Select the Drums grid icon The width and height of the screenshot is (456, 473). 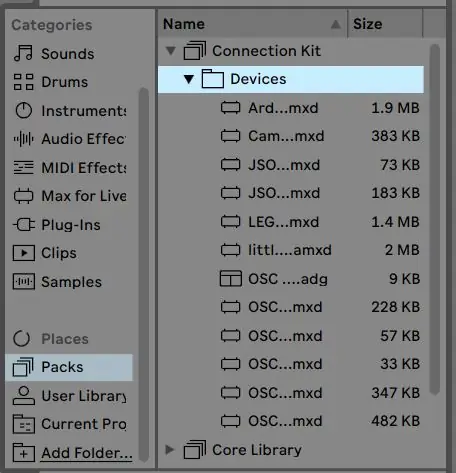click(x=23, y=82)
